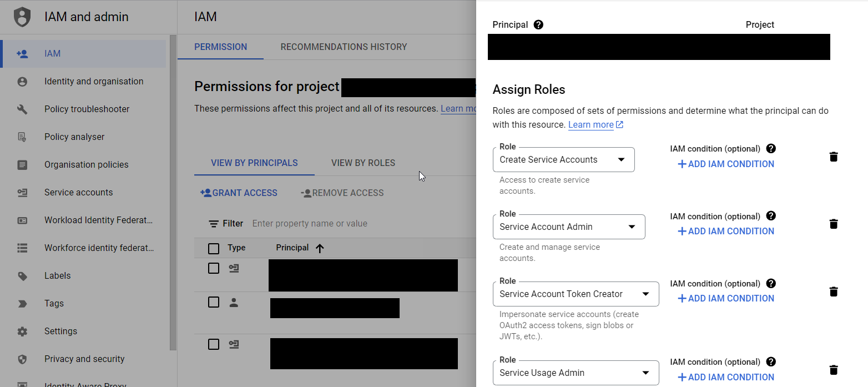Screen dimensions: 868x387
Task: Delete the Service Account Admin role
Action: pos(833,224)
